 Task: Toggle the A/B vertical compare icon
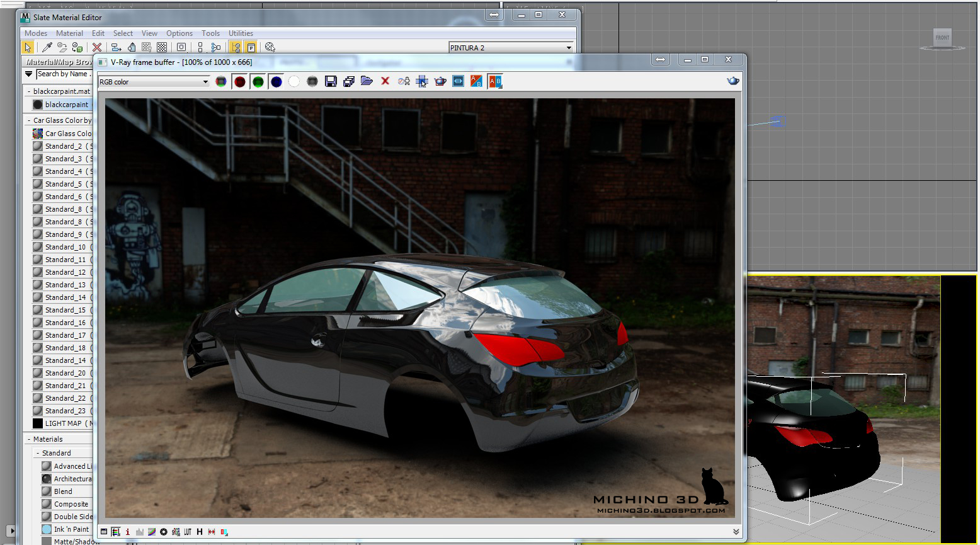coord(495,81)
